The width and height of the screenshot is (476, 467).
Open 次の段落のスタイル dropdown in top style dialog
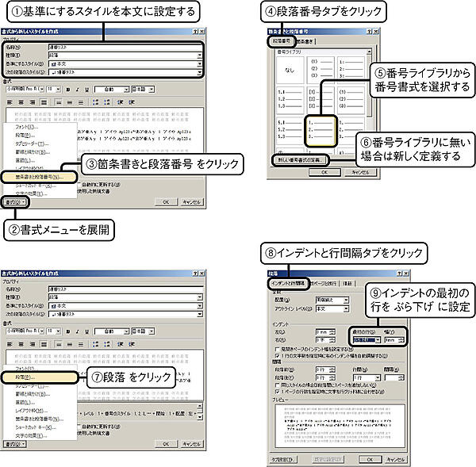(199, 72)
